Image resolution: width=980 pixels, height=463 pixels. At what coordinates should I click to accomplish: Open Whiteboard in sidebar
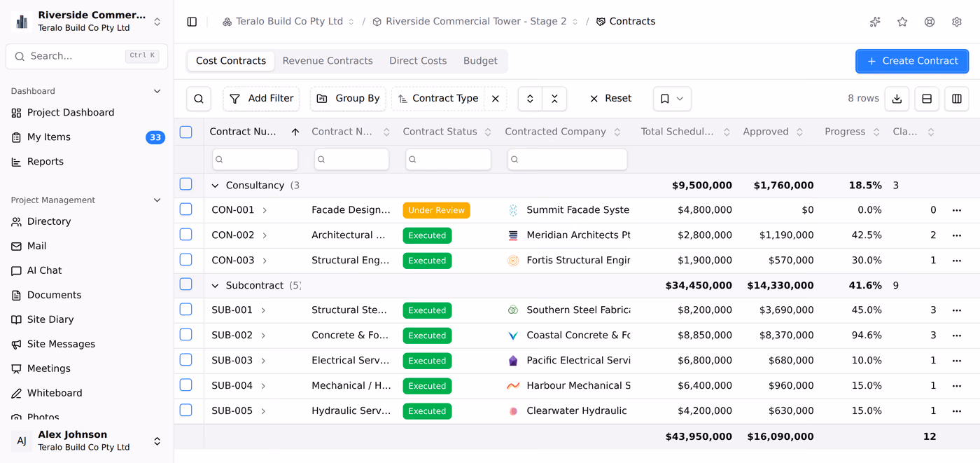pyautogui.click(x=87, y=393)
